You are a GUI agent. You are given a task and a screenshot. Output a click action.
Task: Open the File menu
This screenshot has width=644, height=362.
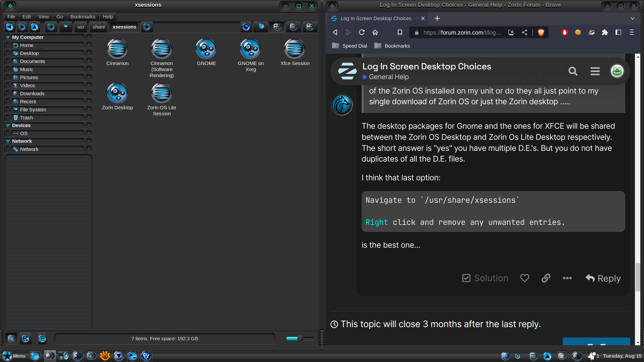(11, 17)
